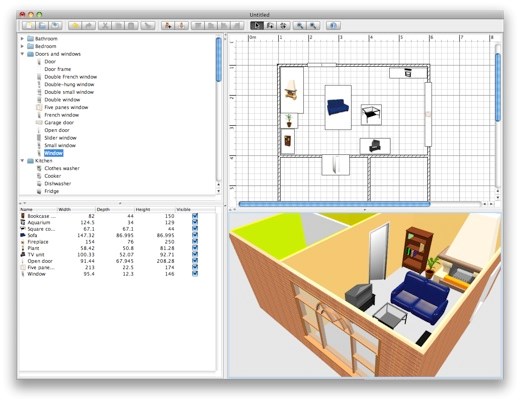
Task: Toggle visibility checkbox for Fireplace row
Action: (195, 242)
